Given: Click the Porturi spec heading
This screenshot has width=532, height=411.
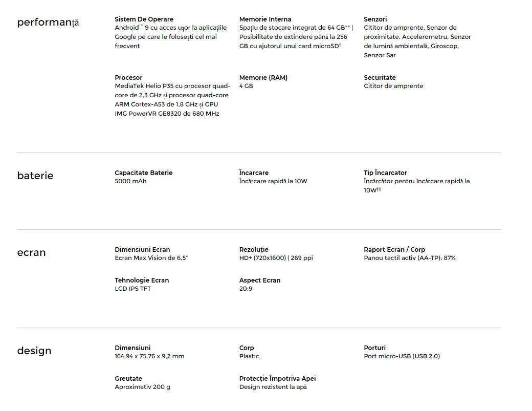Looking at the screenshot, I should pyautogui.click(x=374, y=348).
